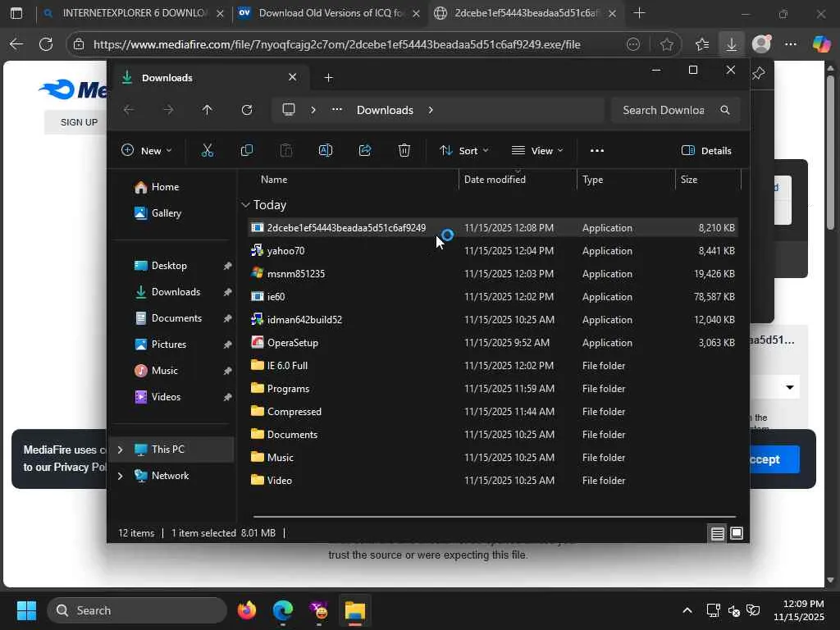Screen dimensions: 840x630
Task: Open Edge tab actions menu icon
Action: [x=16, y=13]
